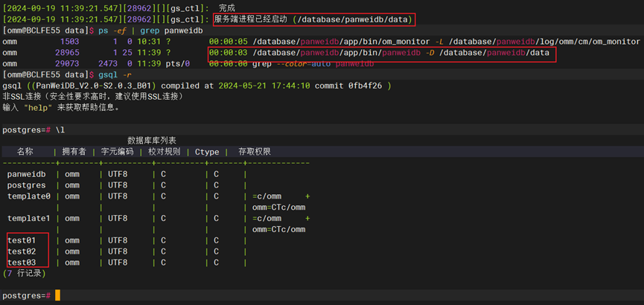Click the CPU time '00:00:03'
Image resolution: width=644 pixels, height=305 pixels.
click(228, 53)
